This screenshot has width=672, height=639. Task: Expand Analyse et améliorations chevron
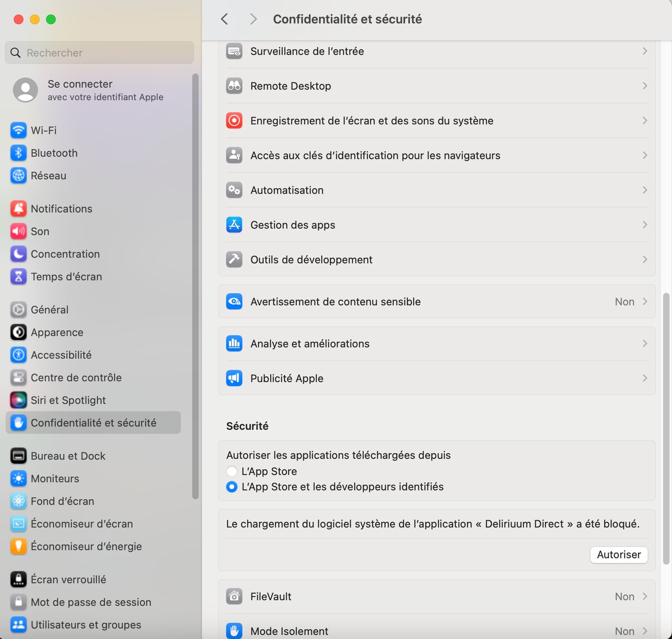(x=645, y=343)
